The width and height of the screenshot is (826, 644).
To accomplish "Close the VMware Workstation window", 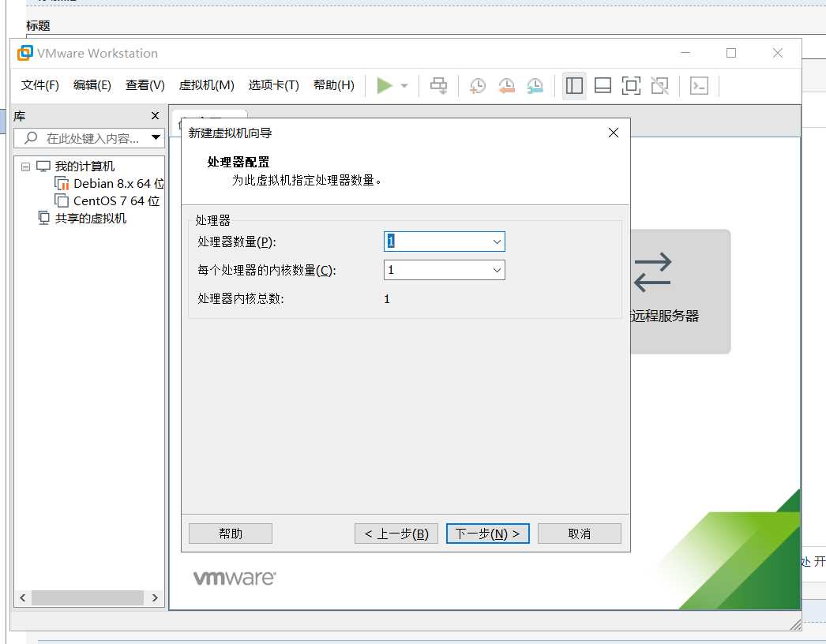I will coord(778,53).
